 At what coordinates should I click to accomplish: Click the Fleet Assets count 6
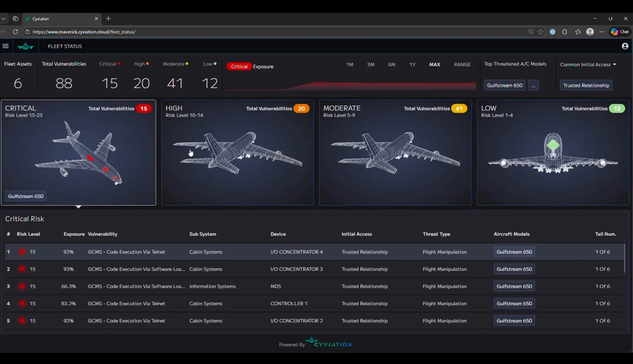[x=18, y=83]
